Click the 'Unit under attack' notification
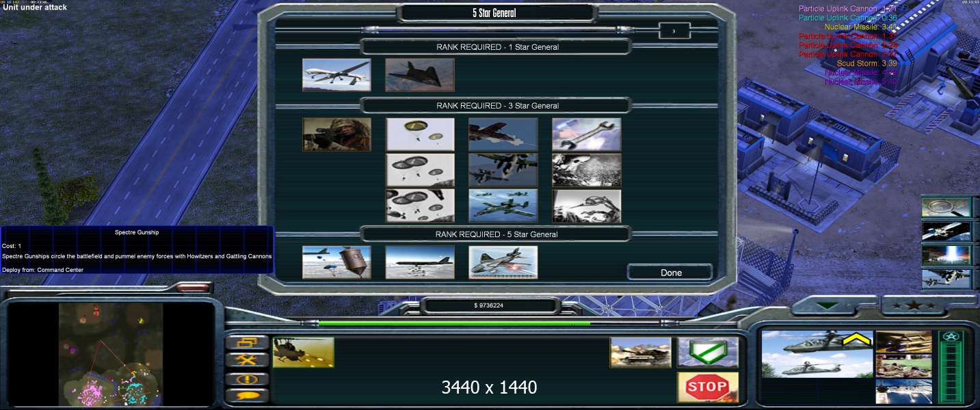The image size is (980, 410). pos(35,7)
